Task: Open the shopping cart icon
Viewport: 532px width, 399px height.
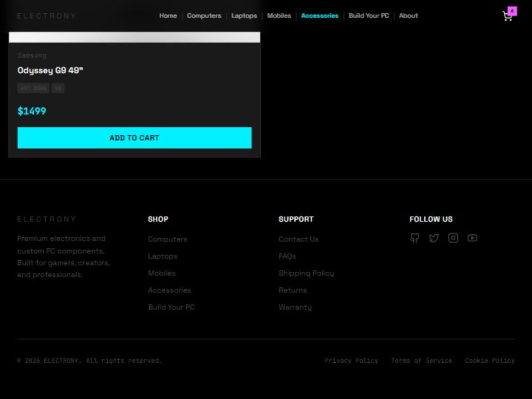Action: tap(507, 16)
